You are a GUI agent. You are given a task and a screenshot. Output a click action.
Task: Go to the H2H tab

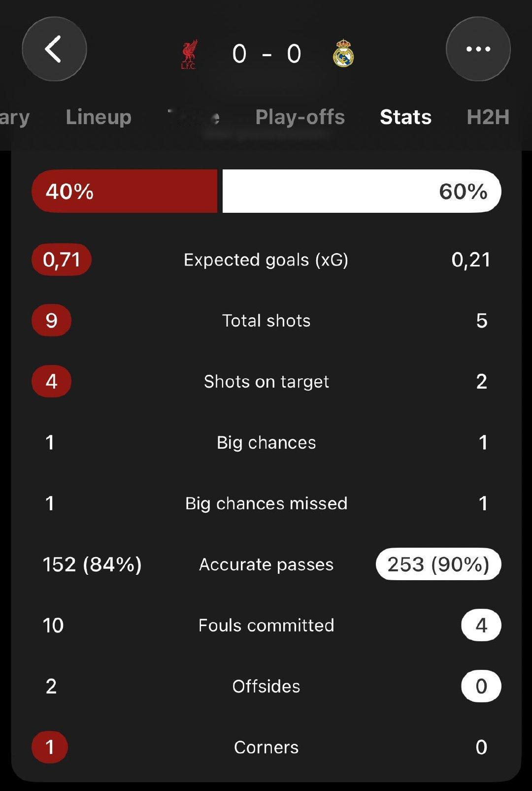point(488,117)
